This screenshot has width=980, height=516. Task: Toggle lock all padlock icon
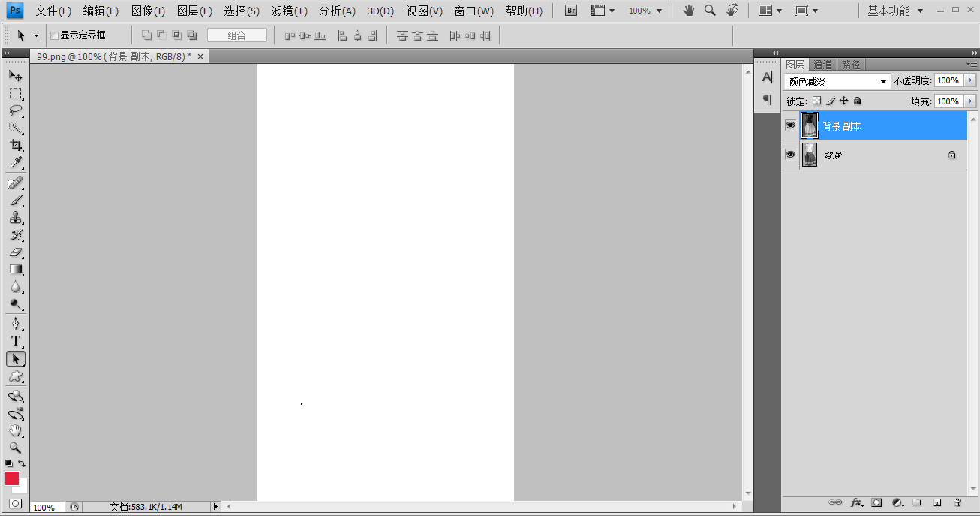pos(857,101)
